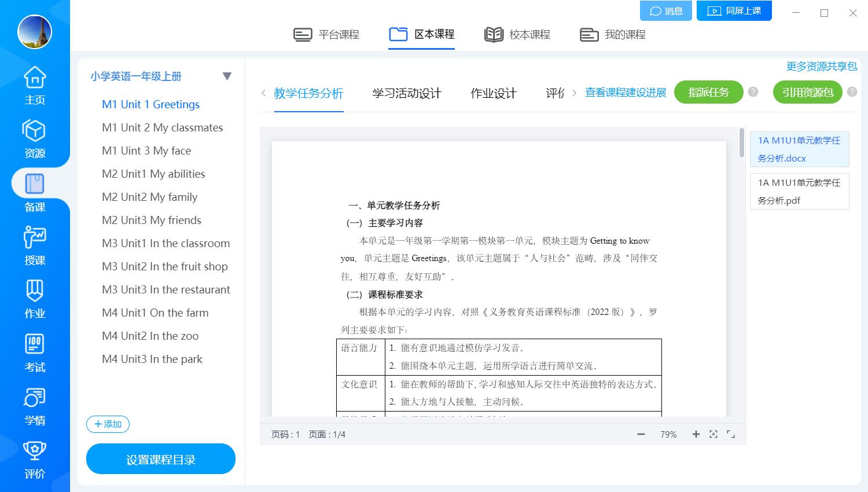Open the 资源 resources cube icon
The image size is (868, 492).
[x=35, y=138]
